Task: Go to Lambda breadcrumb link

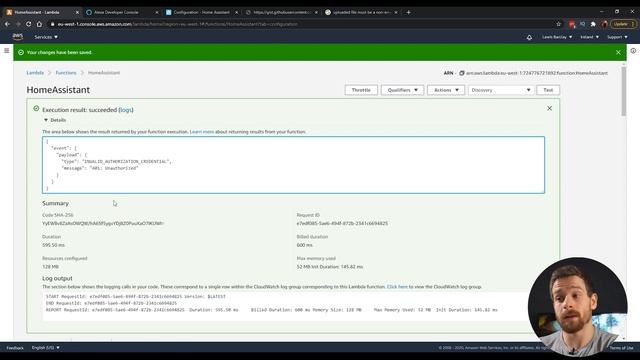Action: pyautogui.click(x=35, y=73)
